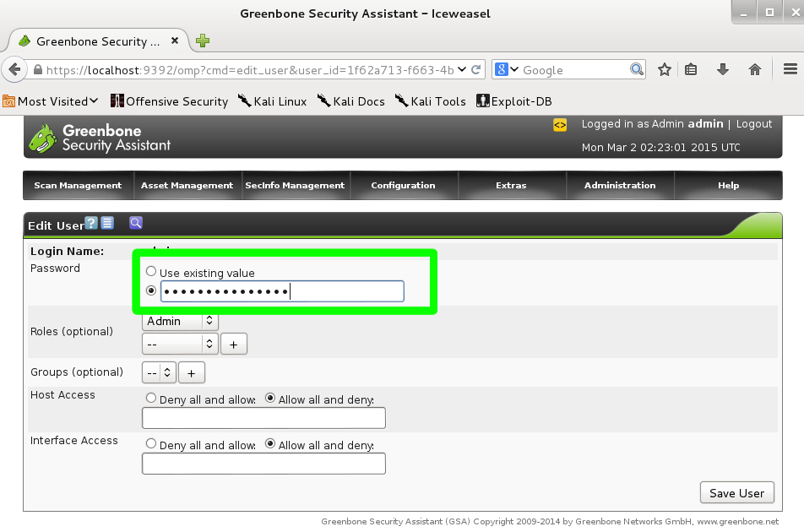804x532 pixels.
Task: Open the Asset Management menu
Action: tap(187, 186)
